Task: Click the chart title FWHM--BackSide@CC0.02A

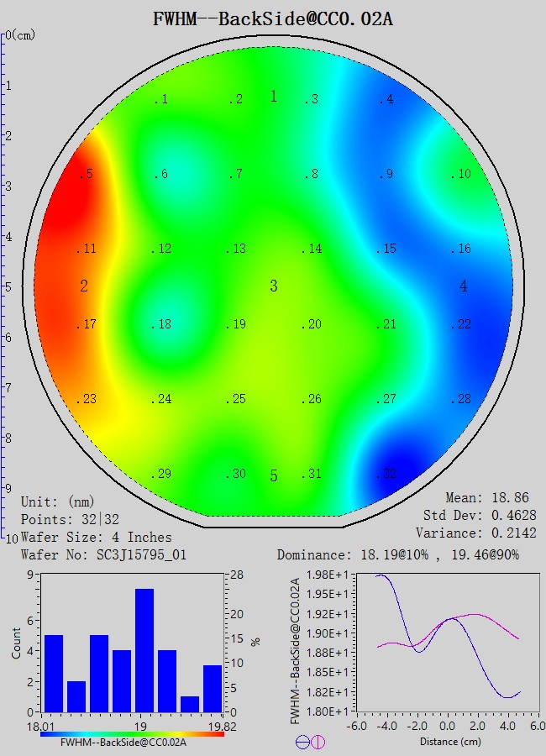Action: 273,18
